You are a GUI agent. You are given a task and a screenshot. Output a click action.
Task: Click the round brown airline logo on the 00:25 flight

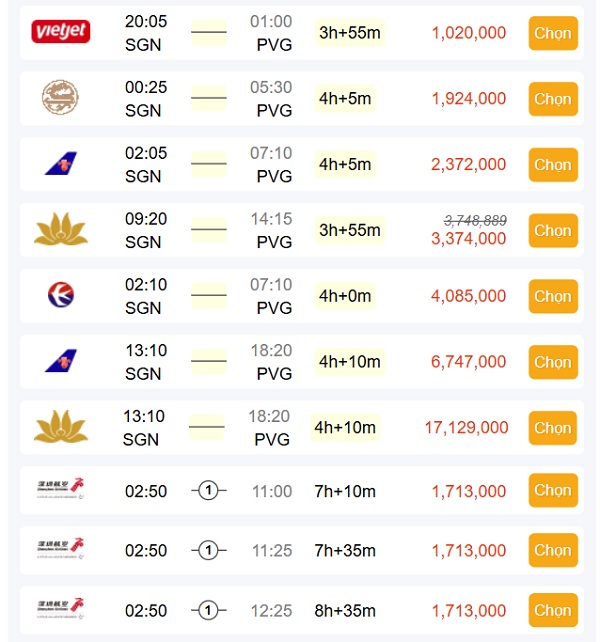(61, 98)
